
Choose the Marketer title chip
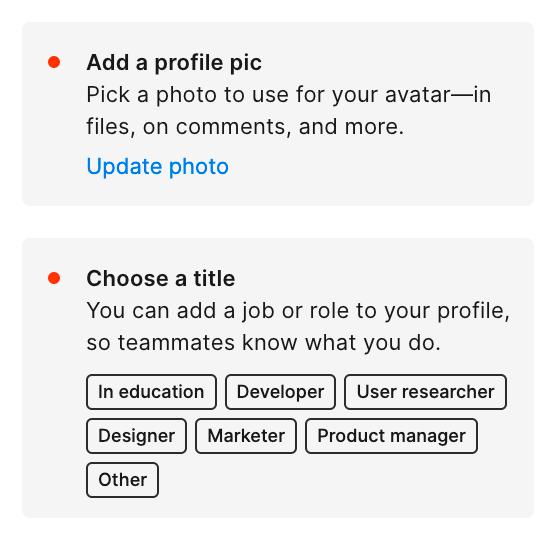tap(246, 436)
